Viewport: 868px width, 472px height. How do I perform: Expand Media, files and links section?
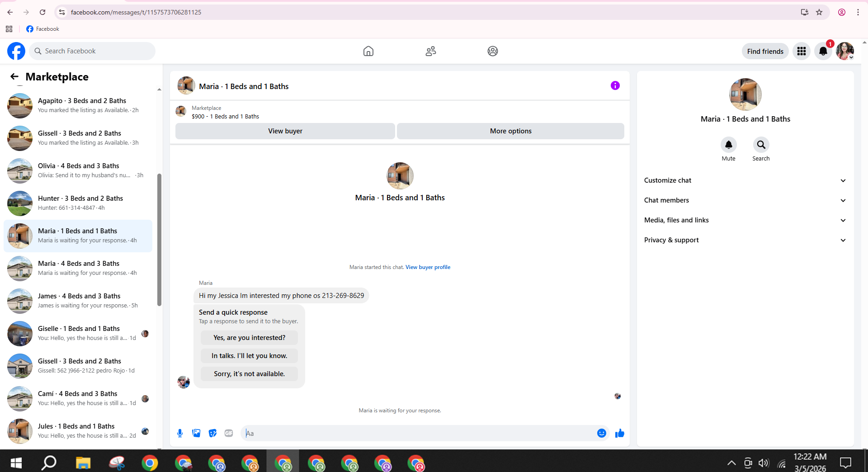click(x=745, y=220)
